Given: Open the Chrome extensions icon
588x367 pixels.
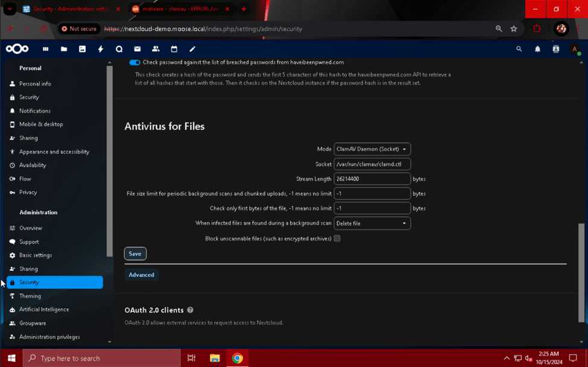Looking at the screenshot, I should click(x=537, y=29).
